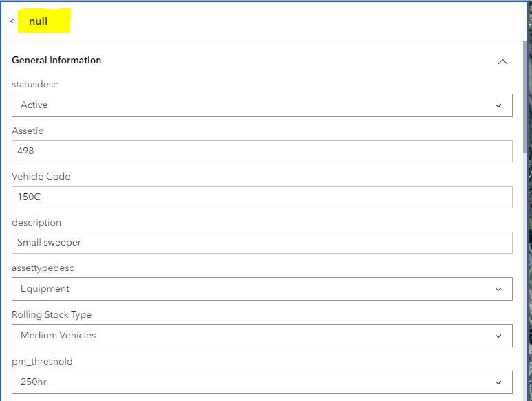Click the Rolling Stock Type chevron arrow
532x401 pixels.
tap(498, 336)
